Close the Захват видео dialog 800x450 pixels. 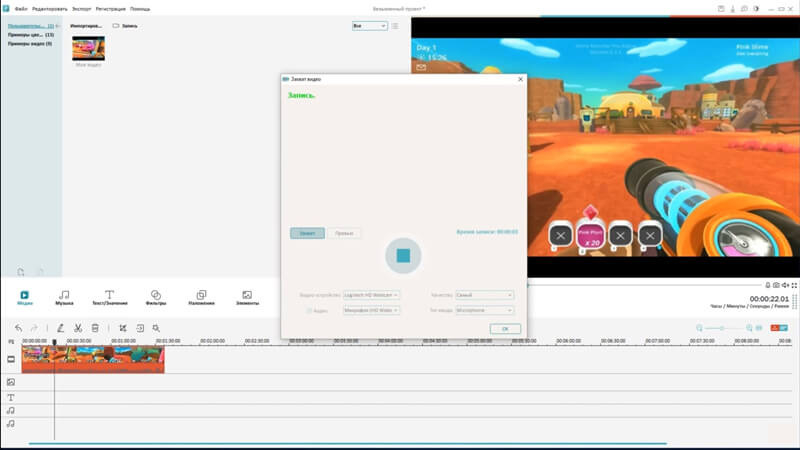(520, 79)
